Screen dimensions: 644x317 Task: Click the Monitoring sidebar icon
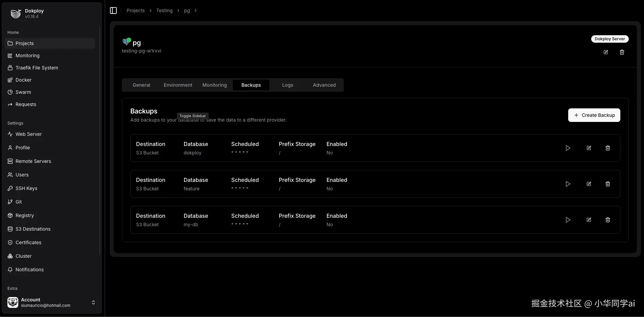coord(10,56)
